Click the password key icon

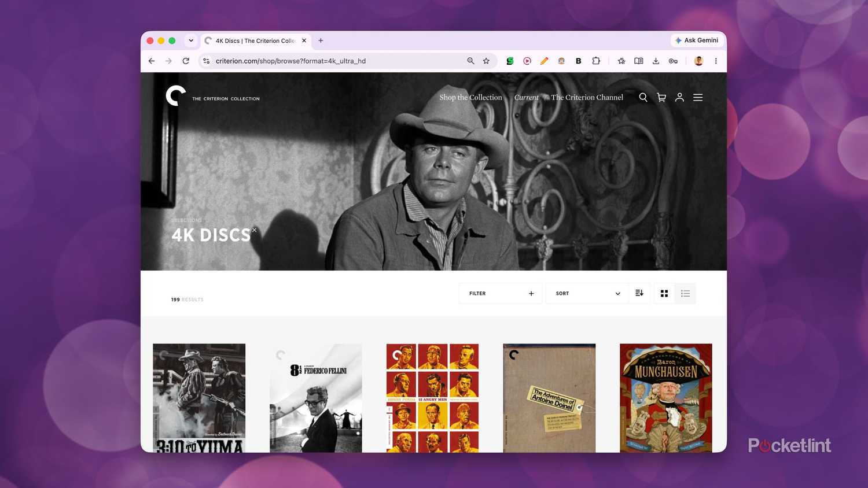click(673, 61)
